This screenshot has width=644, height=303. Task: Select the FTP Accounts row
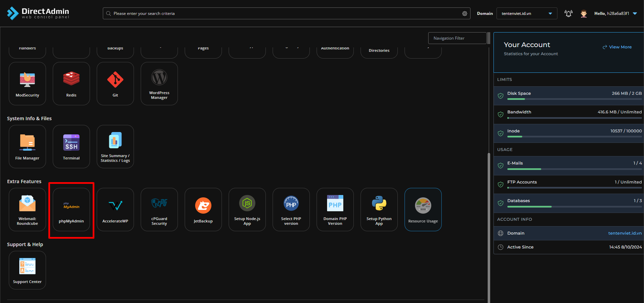pos(569,185)
